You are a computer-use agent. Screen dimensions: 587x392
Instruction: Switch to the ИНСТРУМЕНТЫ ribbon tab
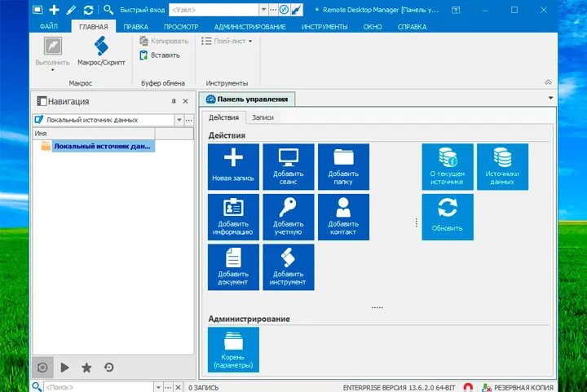click(x=324, y=27)
